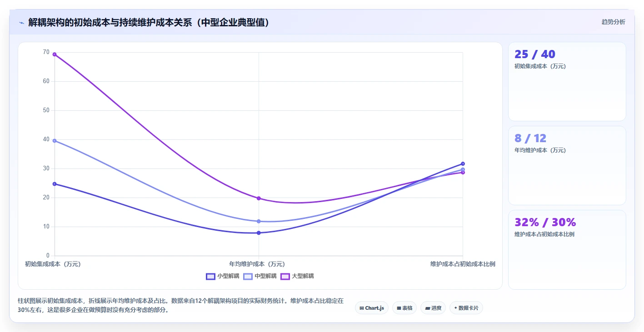Click the 小型解耦 point at 初始集成成本
The height and width of the screenshot is (332, 644).
[55, 184]
